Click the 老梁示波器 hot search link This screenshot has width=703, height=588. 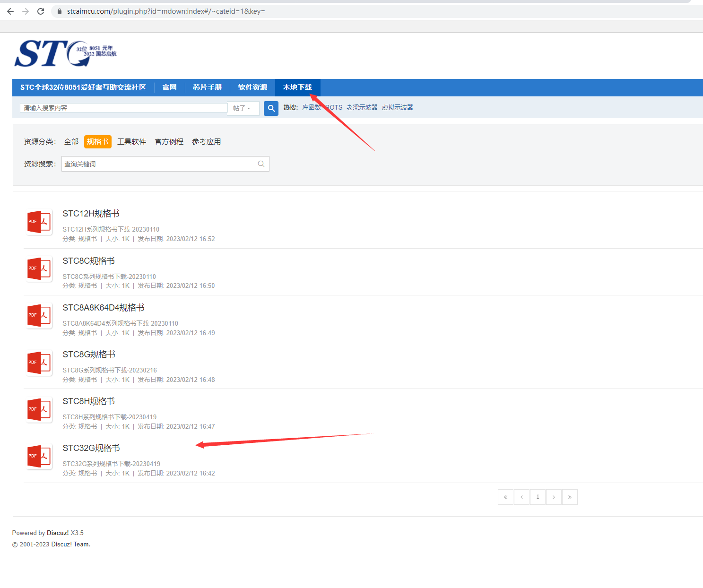click(362, 107)
